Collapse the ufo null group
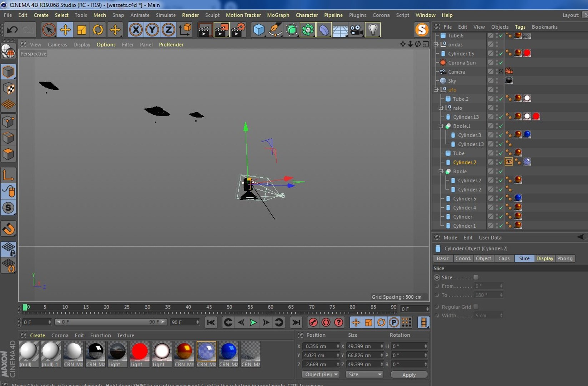This screenshot has height=386, width=588. click(436, 90)
